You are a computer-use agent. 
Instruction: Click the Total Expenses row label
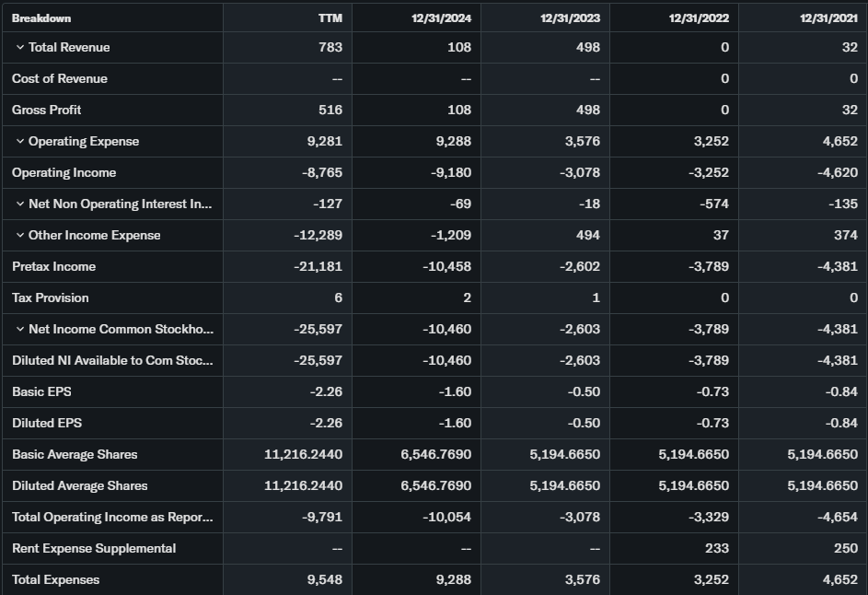(x=56, y=580)
